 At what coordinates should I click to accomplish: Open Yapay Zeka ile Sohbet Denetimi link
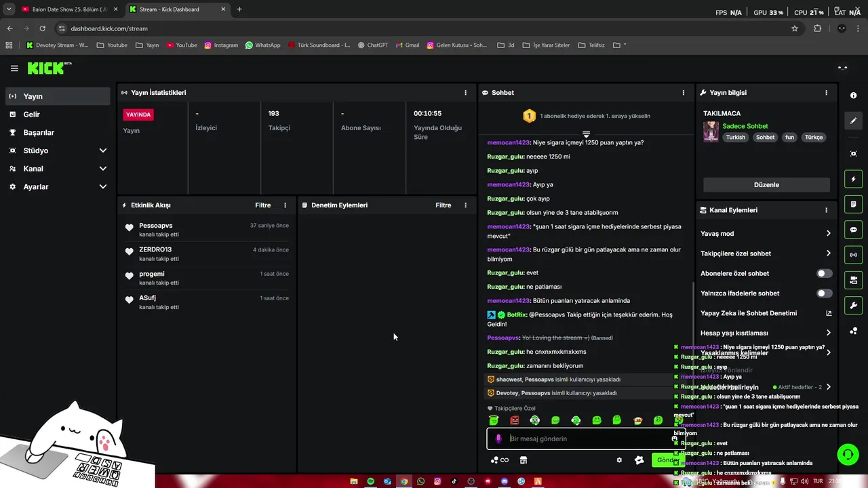pos(766,313)
